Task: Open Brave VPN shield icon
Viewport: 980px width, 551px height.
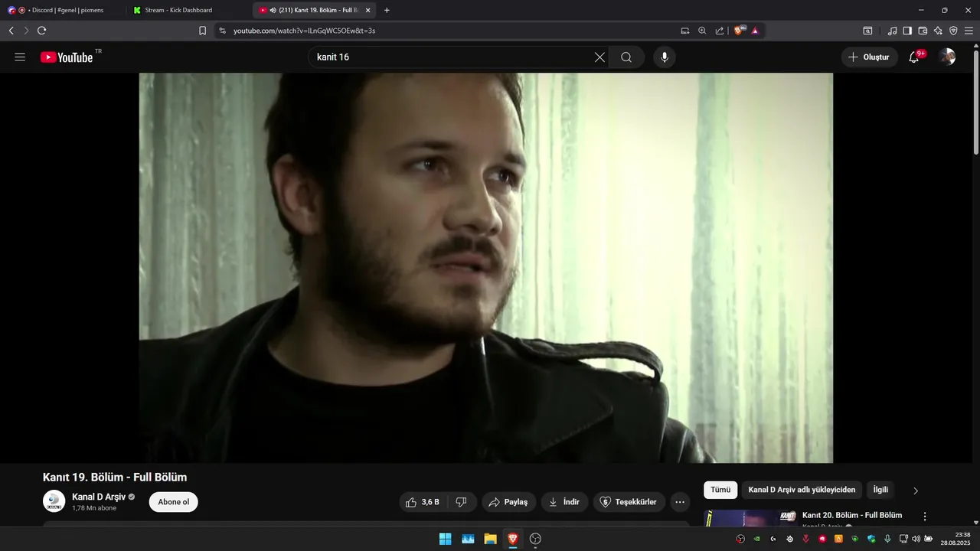Action: click(953, 31)
